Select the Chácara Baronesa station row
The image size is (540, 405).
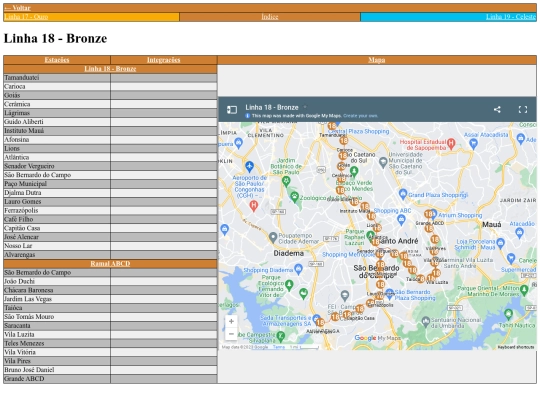(110, 290)
